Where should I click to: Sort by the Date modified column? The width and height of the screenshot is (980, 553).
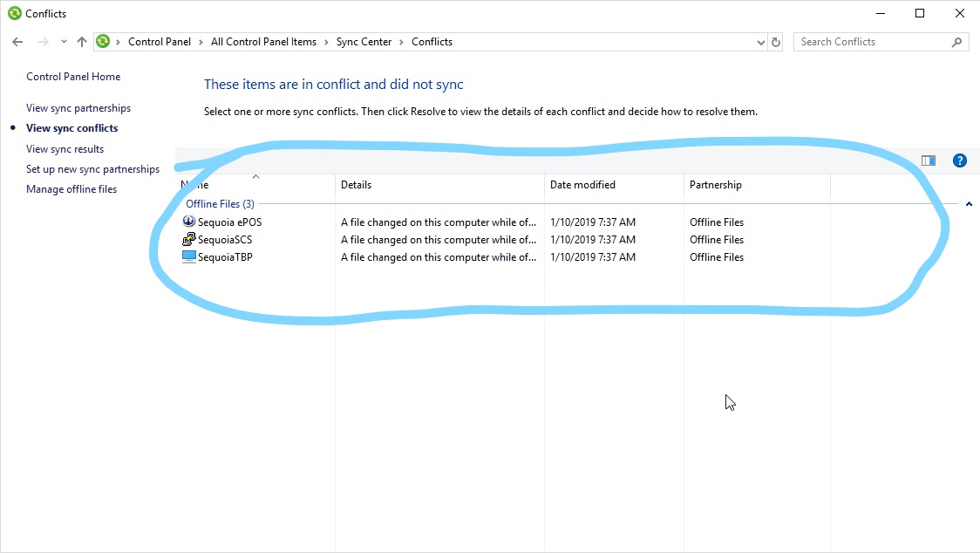coord(582,185)
